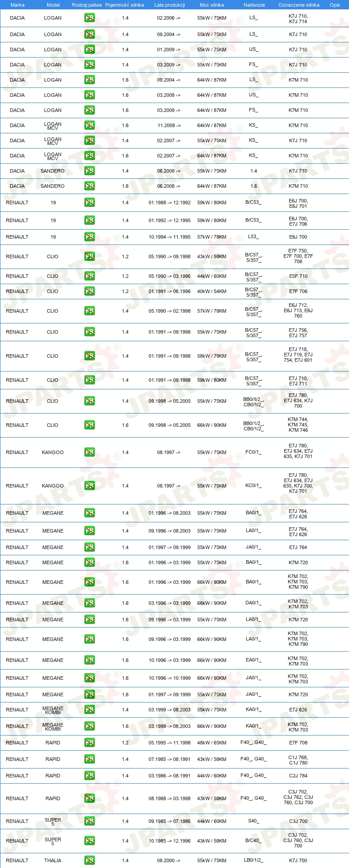Viewport: 349px width, 868px height.
Task: Select engine code cell 'K7J 710, K7J 714'
Action: click(298, 18)
